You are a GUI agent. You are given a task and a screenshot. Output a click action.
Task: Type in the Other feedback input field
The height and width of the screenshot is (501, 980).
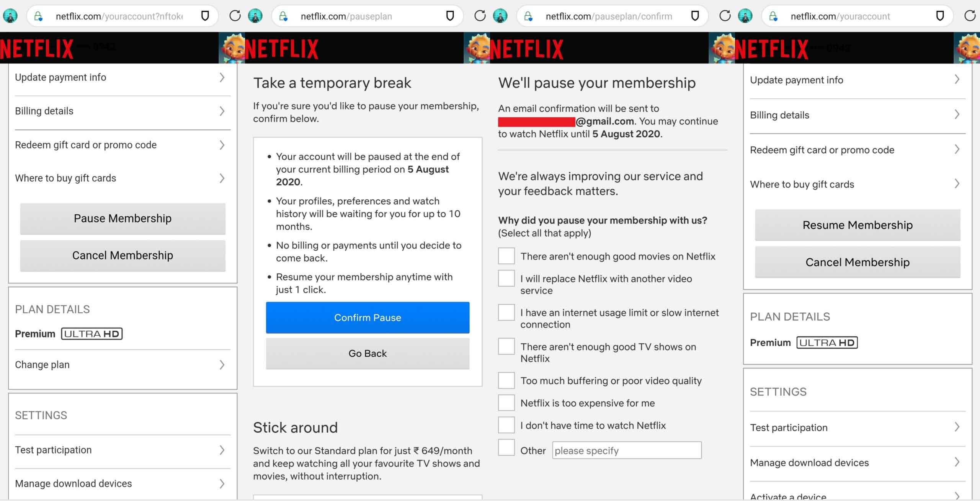tap(626, 450)
